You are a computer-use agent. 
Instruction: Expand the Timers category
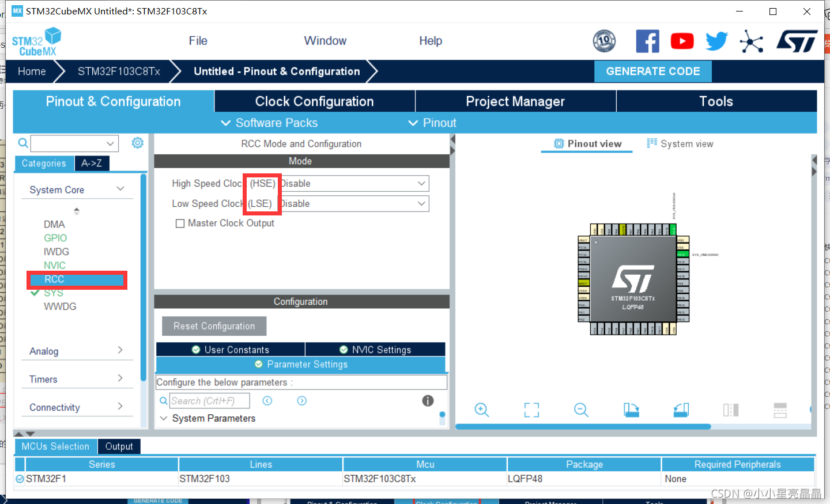[x=120, y=378]
